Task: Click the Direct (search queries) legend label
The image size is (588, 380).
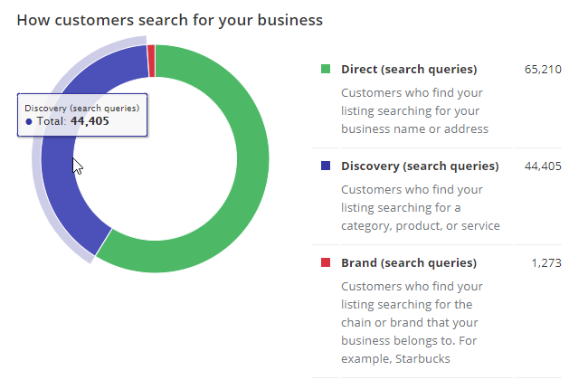Action: pyautogui.click(x=408, y=70)
